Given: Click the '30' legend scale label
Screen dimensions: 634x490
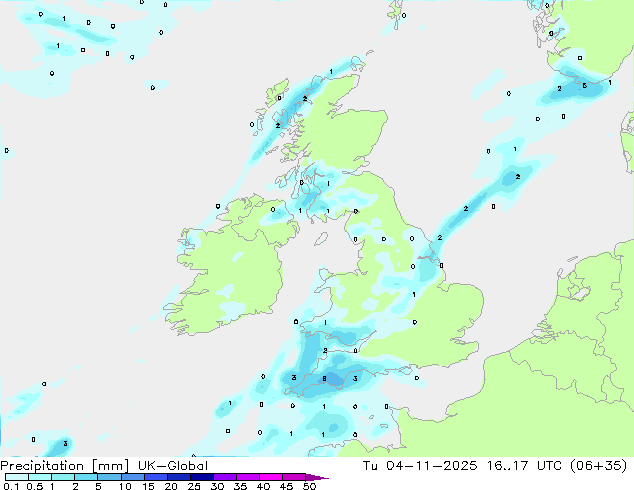Looking at the screenshot, I should point(217,486).
